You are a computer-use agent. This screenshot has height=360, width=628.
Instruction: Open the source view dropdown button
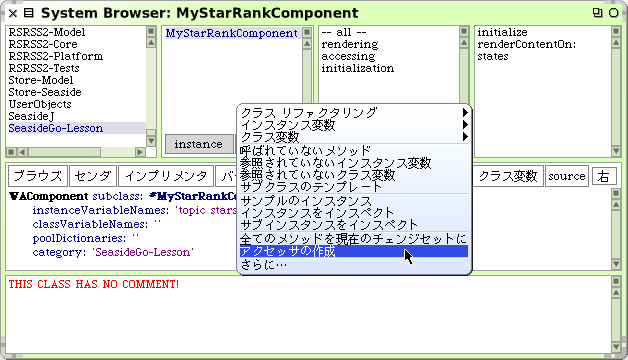click(x=567, y=176)
